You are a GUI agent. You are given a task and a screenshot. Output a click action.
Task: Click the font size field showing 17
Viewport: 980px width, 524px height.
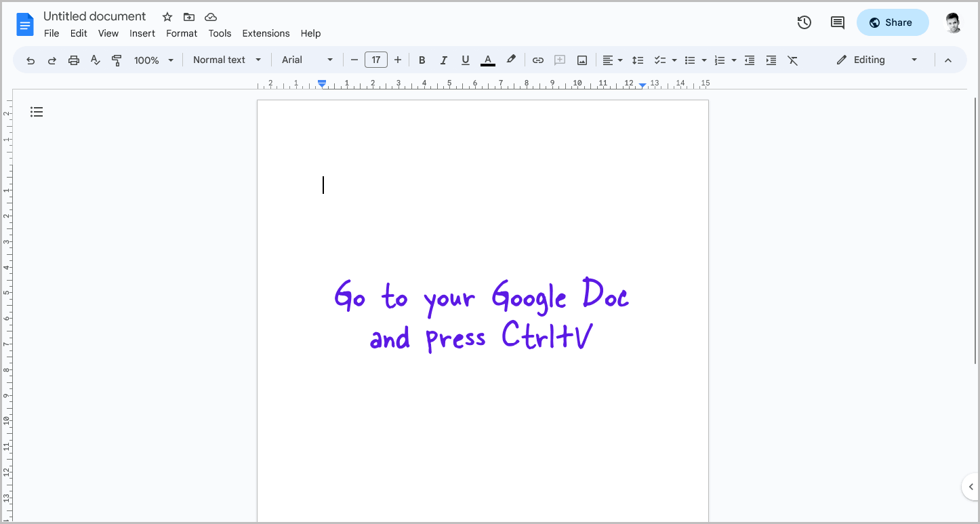point(376,60)
